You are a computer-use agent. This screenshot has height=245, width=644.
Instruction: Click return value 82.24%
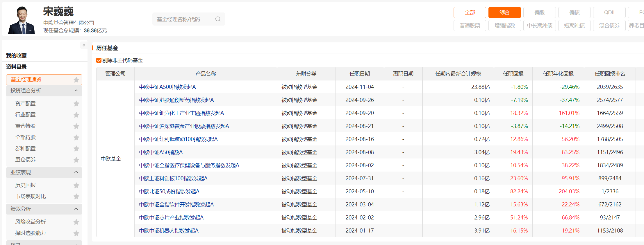coord(519,192)
